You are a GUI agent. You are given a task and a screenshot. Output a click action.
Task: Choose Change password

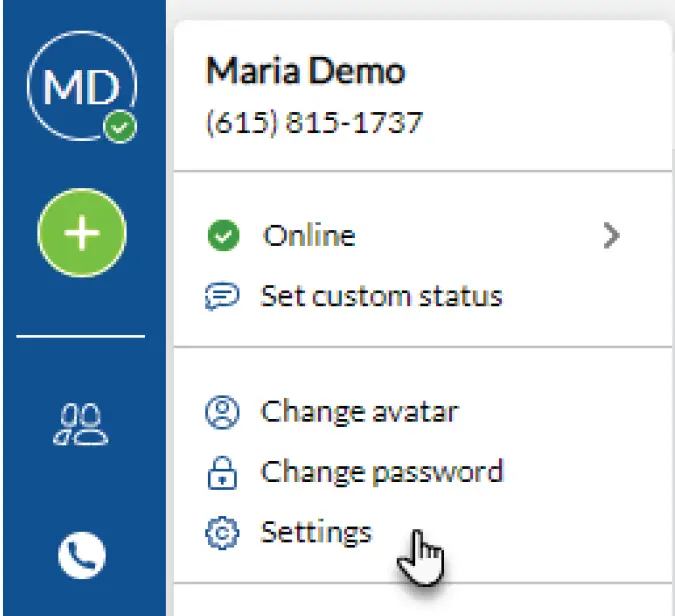[382, 473]
